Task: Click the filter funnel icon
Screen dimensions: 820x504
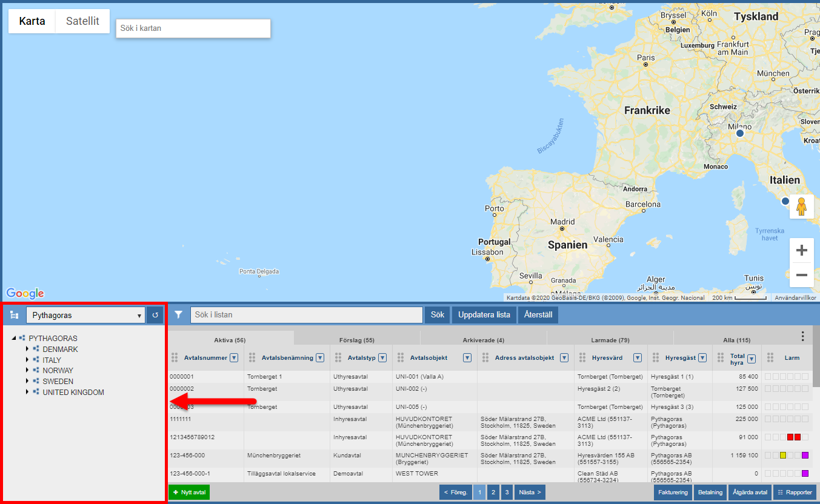Action: coord(178,315)
